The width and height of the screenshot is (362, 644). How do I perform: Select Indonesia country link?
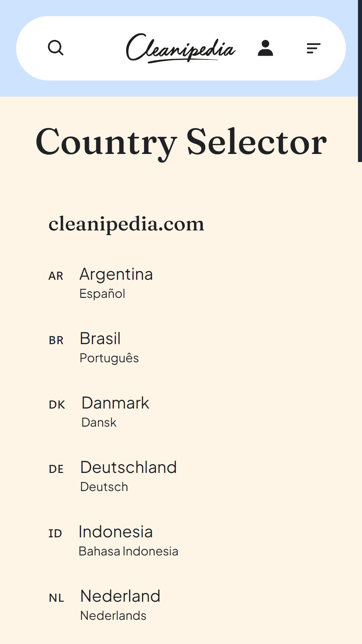[x=116, y=532]
